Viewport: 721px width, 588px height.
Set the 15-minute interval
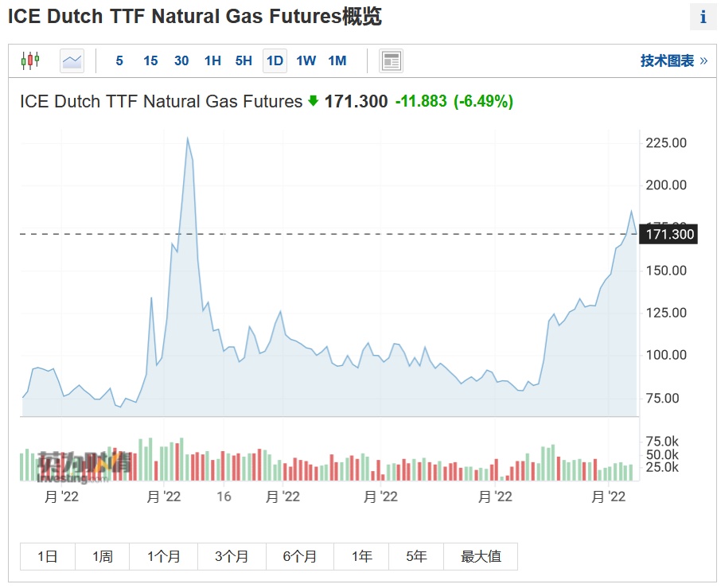150,60
